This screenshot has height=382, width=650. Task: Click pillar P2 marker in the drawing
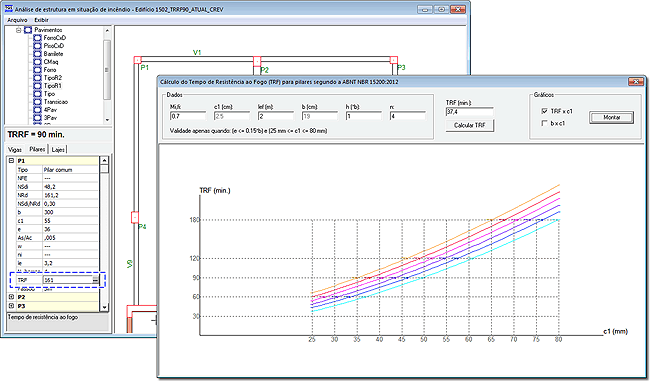click(257, 61)
